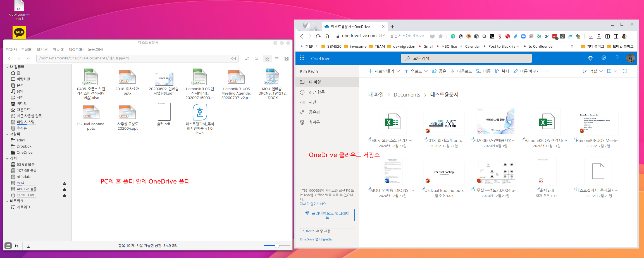Image resolution: width=644 pixels, height=258 pixels.
Task: Hide the sidebar using status bar button
Action: tap(28, 246)
